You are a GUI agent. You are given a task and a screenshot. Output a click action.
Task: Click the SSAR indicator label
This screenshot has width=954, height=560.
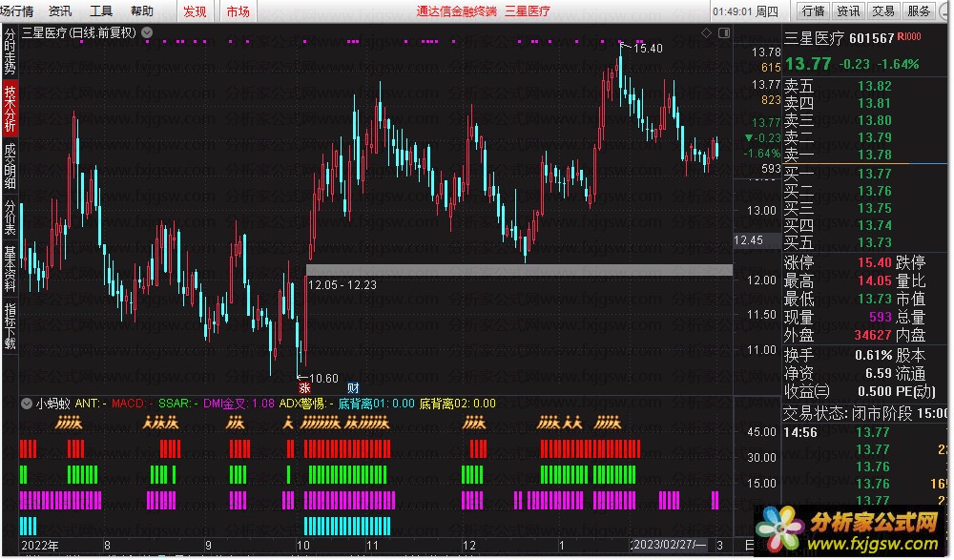pos(177,403)
